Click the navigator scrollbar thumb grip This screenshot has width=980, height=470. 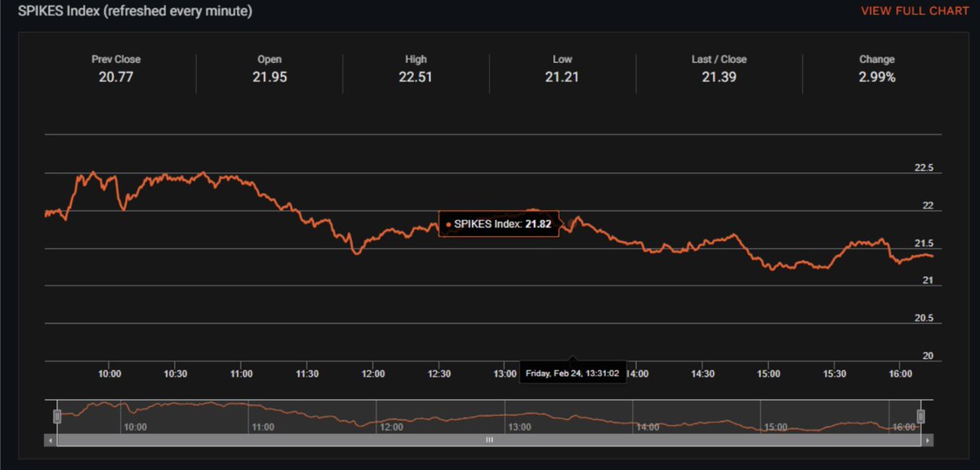pos(489,440)
